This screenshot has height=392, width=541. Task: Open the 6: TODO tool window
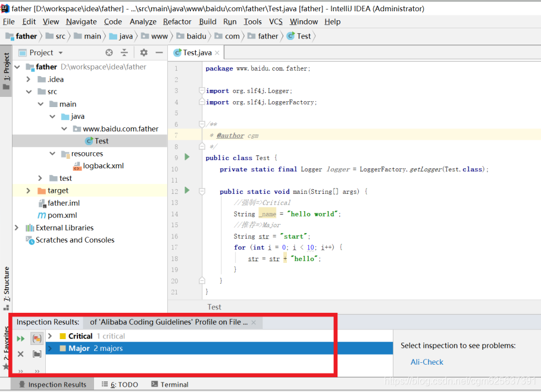tap(120, 384)
